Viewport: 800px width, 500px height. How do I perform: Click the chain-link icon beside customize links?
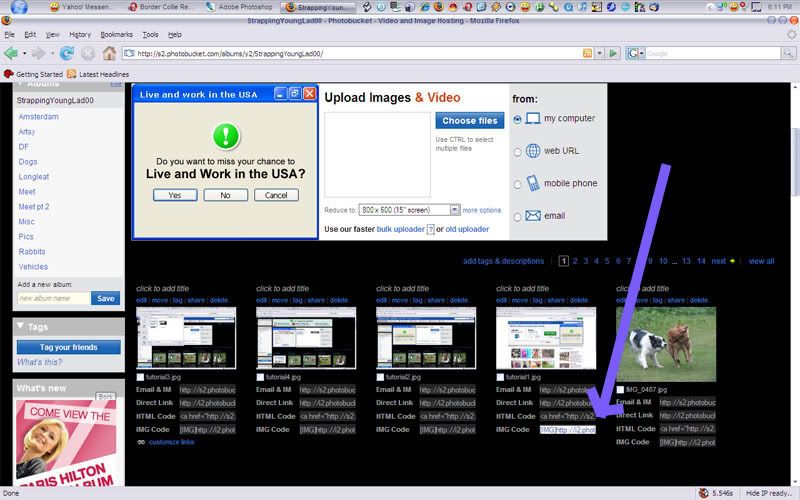coord(141,442)
